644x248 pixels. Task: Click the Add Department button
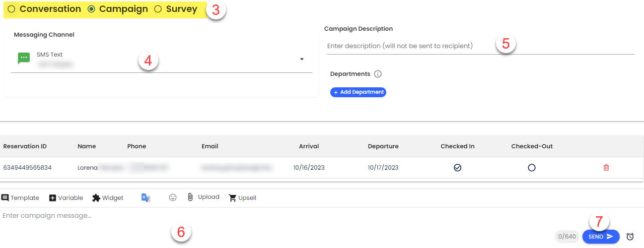358,92
